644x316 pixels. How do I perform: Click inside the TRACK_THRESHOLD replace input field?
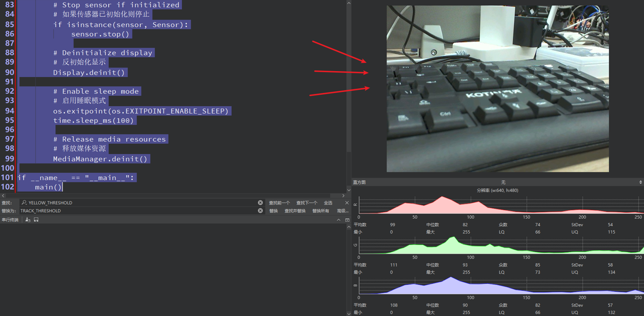(x=138, y=211)
